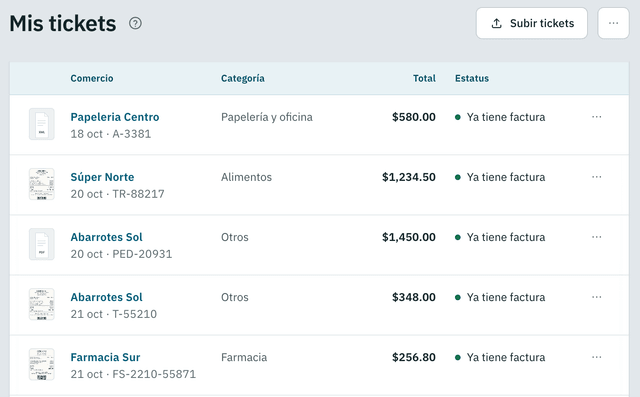Viewport: 640px width, 397px height.
Task: Sort by the Categoría column header
Action: (x=242, y=78)
